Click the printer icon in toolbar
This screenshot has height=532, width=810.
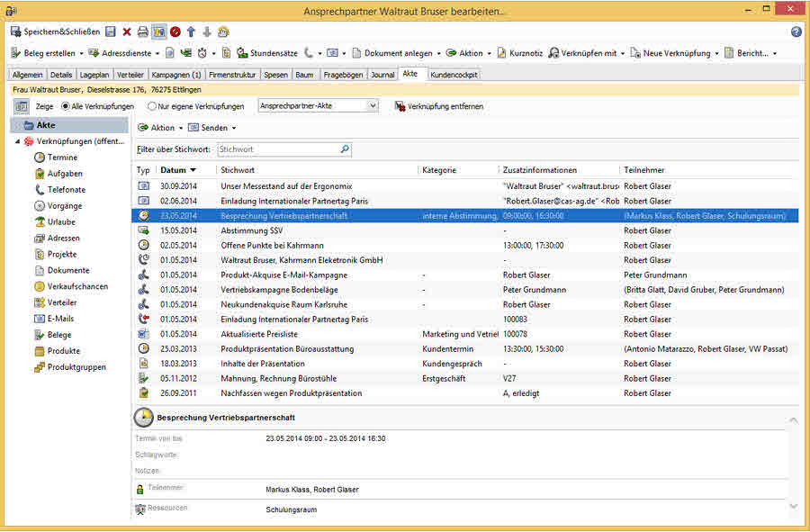(x=142, y=32)
